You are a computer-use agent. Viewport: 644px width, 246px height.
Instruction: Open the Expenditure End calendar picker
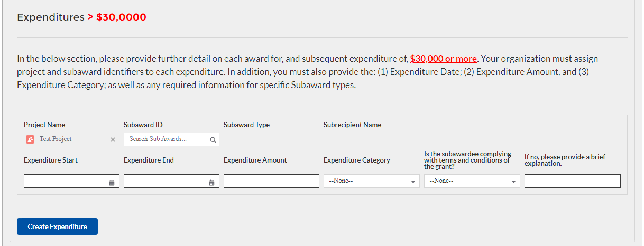pyautogui.click(x=211, y=183)
